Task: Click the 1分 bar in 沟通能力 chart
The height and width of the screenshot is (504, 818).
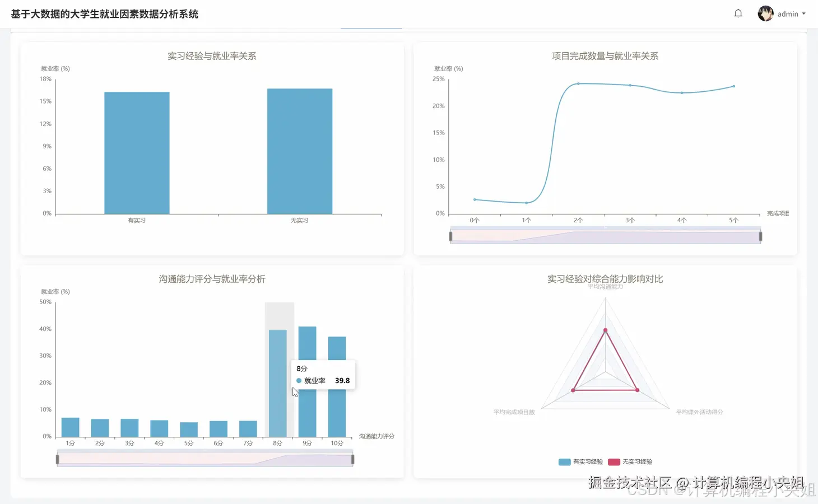Action: [x=70, y=427]
